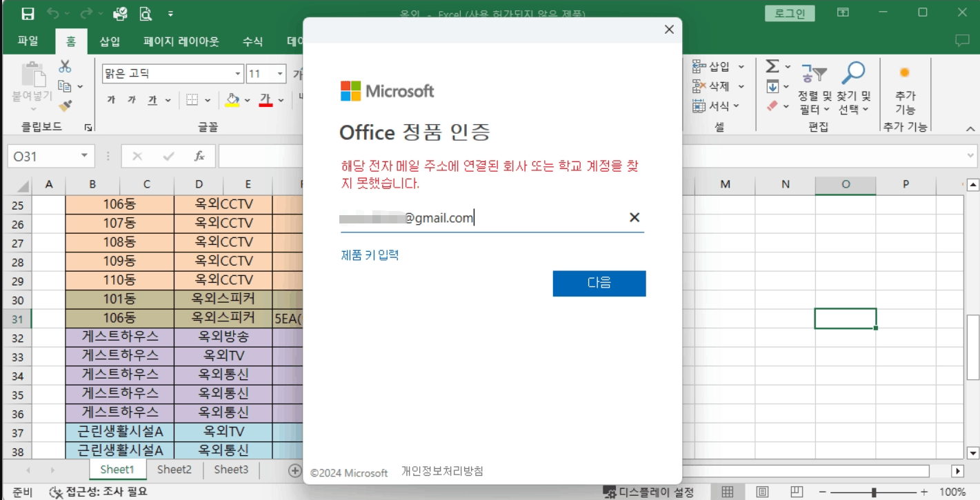Open print preview from quick access toolbar

146,13
